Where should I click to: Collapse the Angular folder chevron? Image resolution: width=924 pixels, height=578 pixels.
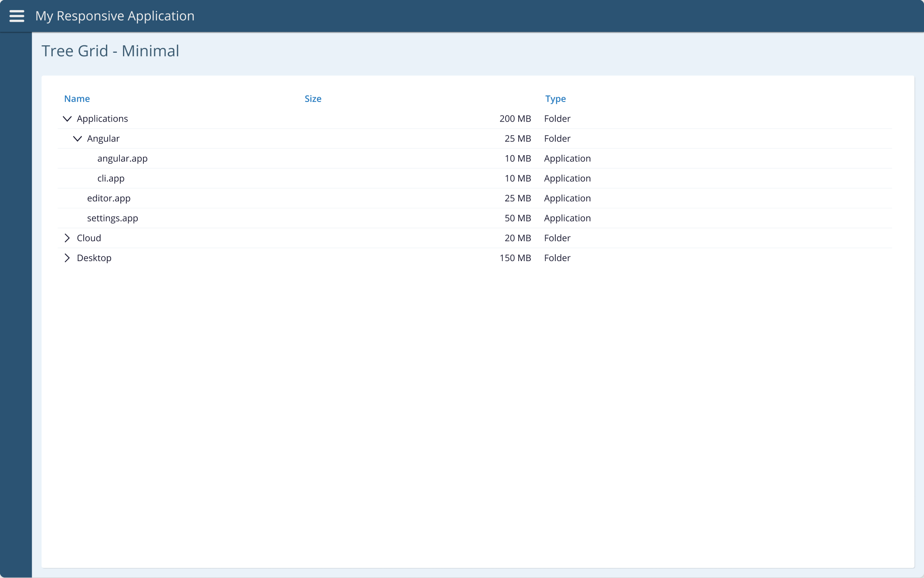click(78, 139)
